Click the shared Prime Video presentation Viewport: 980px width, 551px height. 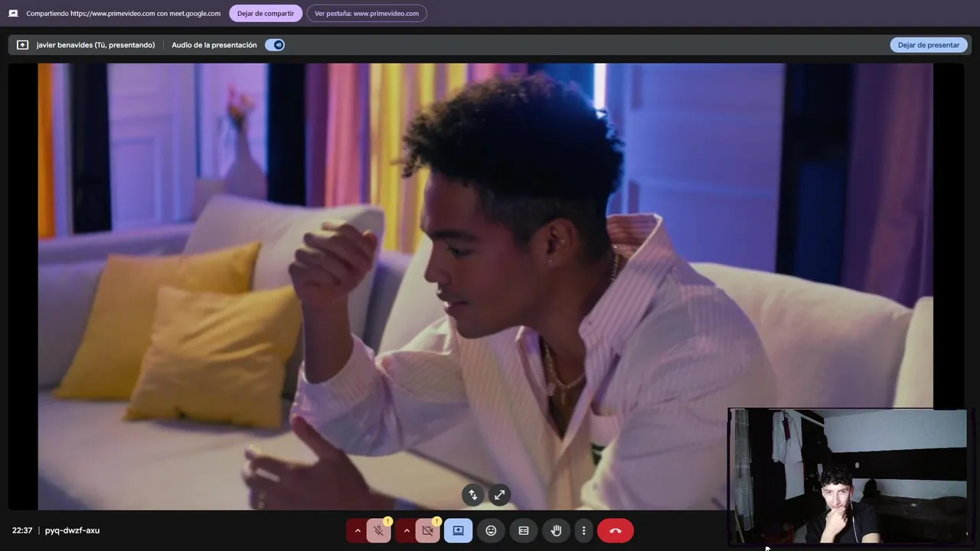(x=485, y=286)
